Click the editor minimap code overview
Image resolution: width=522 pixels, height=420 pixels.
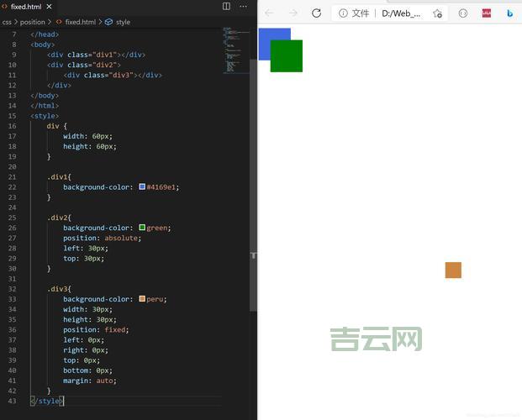tap(235, 50)
